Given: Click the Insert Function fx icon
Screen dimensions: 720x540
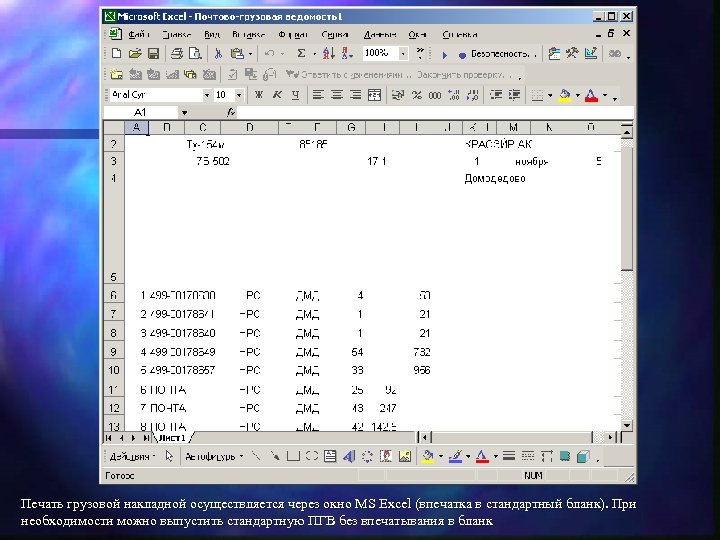Looking at the screenshot, I should [x=231, y=112].
